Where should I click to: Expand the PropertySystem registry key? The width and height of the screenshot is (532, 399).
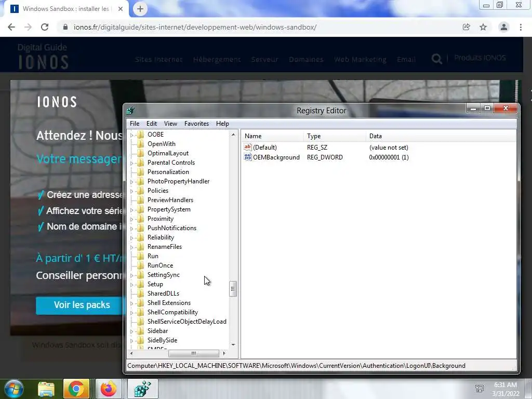[131, 210]
